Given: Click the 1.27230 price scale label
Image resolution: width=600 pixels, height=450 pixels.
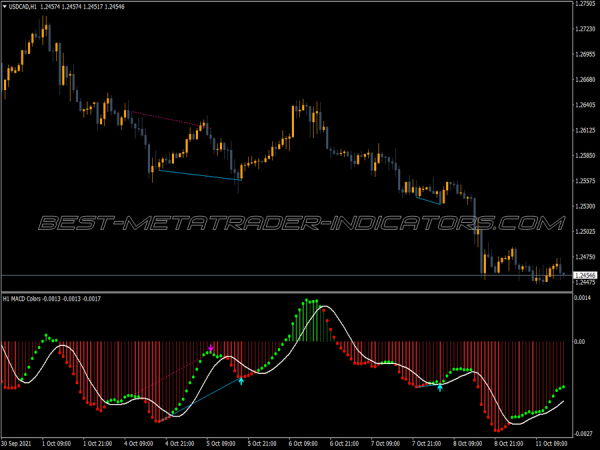Looking at the screenshot, I should [585, 29].
